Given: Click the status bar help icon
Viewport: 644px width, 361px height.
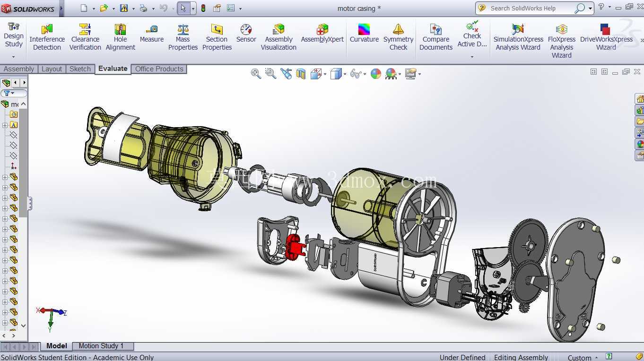Looking at the screenshot, I should (x=609, y=356).
